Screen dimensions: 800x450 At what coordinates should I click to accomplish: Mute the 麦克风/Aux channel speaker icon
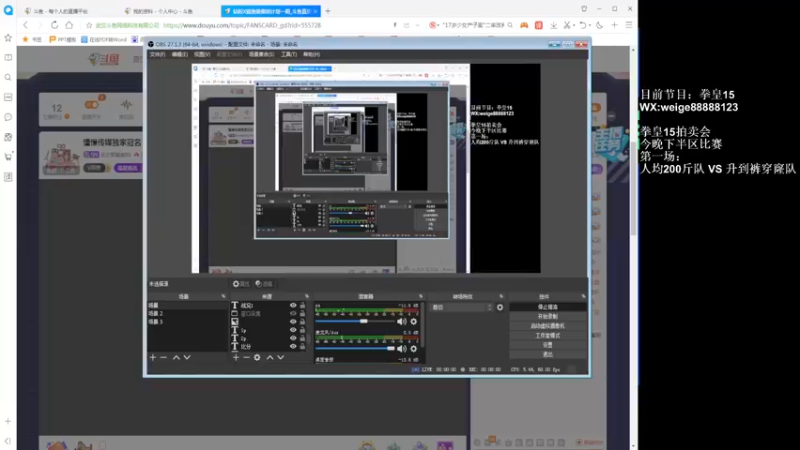[402, 349]
